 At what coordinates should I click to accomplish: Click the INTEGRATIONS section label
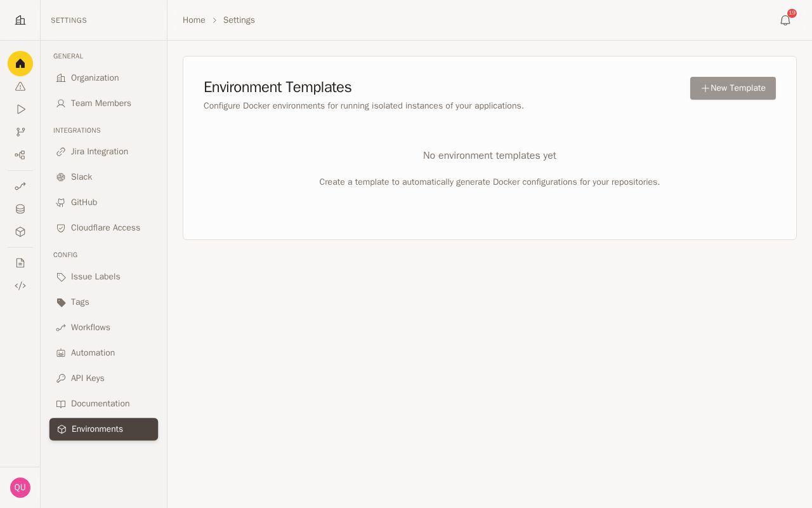click(x=77, y=130)
